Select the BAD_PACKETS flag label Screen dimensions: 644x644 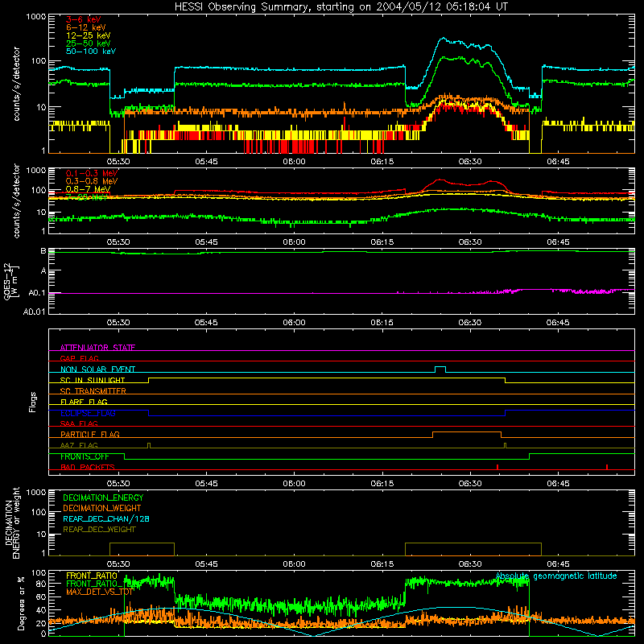88,468
